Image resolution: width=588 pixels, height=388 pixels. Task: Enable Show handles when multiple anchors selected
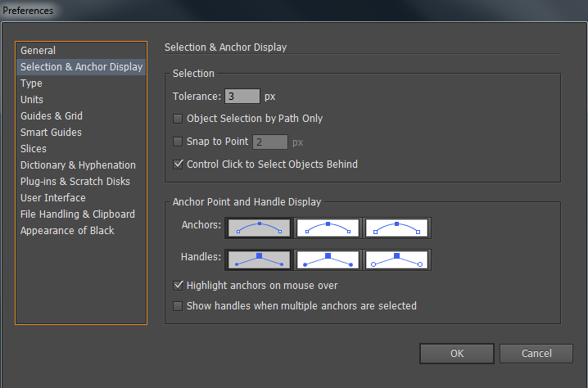pos(179,306)
